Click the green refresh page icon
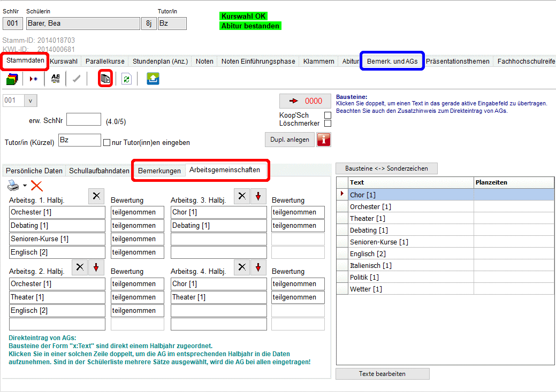 [x=126, y=79]
